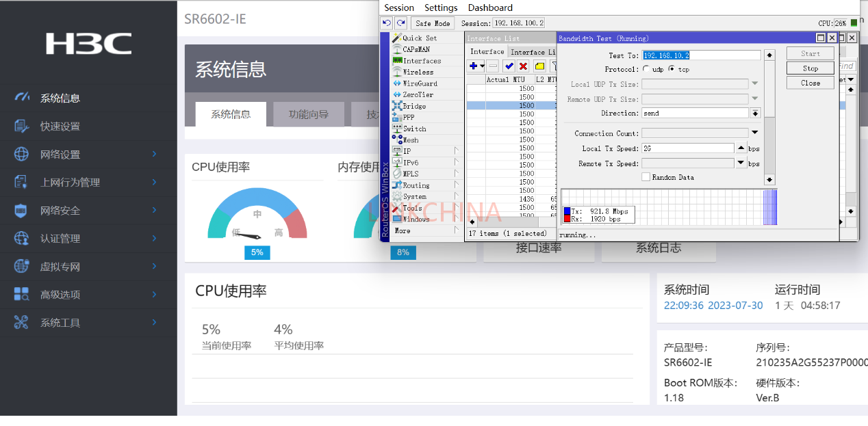
Task: Expand 上网行为管理 in H3C sidebar
Action: [x=154, y=182]
